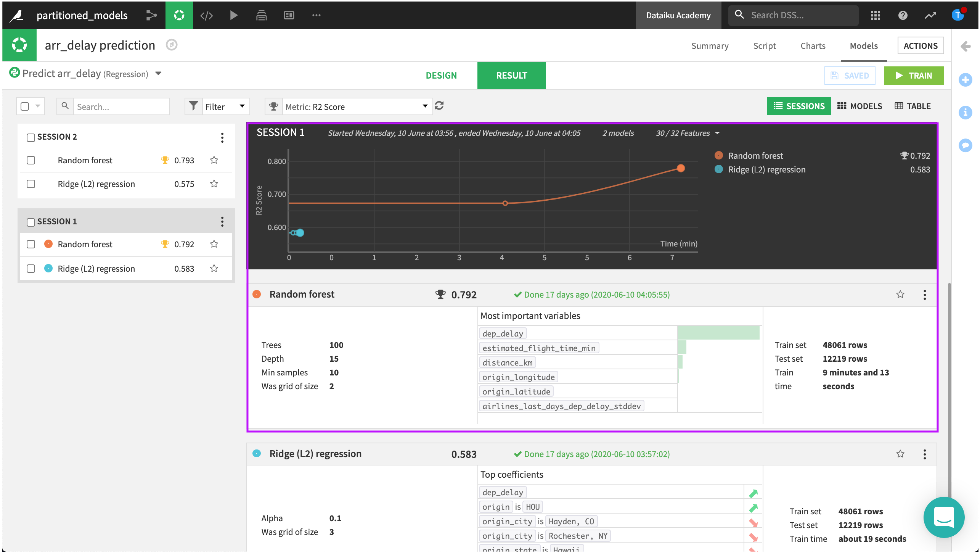Open the code notebooks icon

[x=206, y=15]
